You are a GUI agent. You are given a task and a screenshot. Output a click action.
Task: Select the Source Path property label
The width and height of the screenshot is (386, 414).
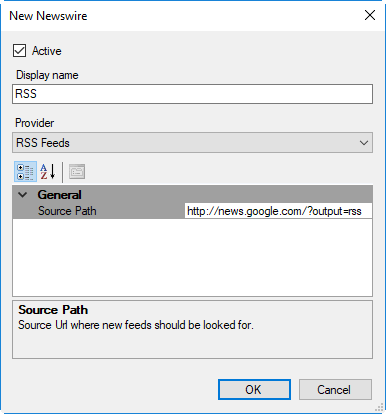point(67,211)
